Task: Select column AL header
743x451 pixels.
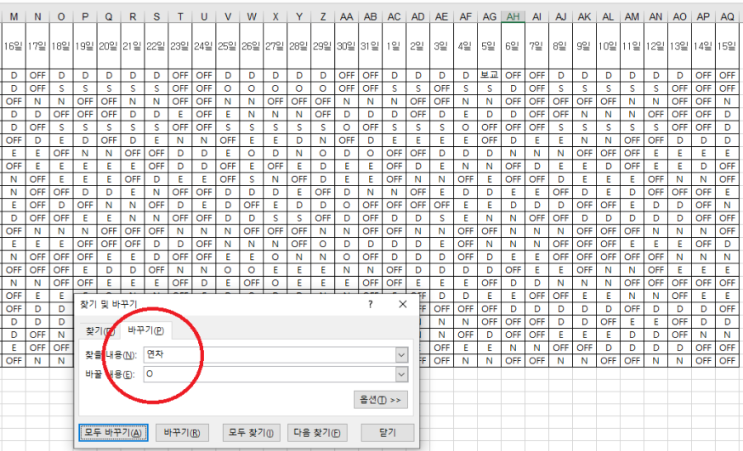Action: 608,17
